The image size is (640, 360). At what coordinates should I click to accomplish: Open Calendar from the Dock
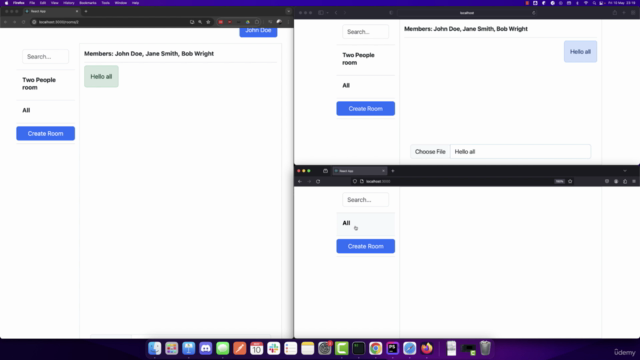click(x=257, y=348)
